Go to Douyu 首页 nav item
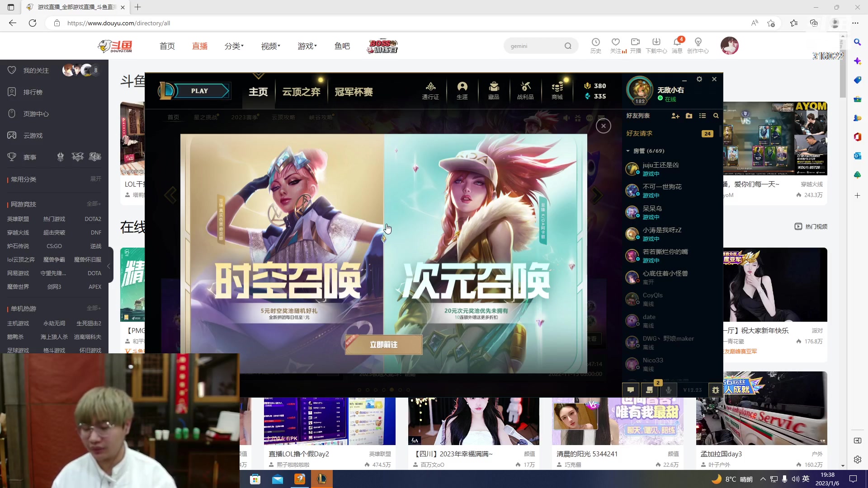The width and height of the screenshot is (868, 488). pyautogui.click(x=167, y=46)
